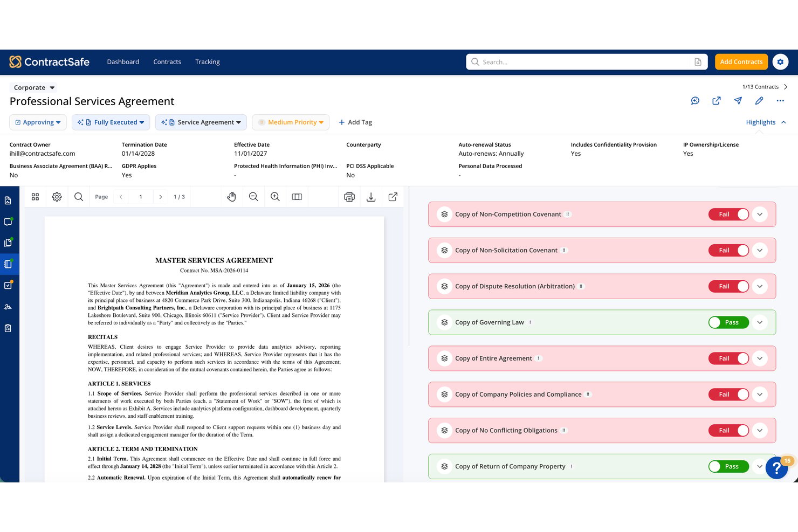Screen dimensions: 798x532
Task: Click the page number input box
Action: (x=141, y=197)
